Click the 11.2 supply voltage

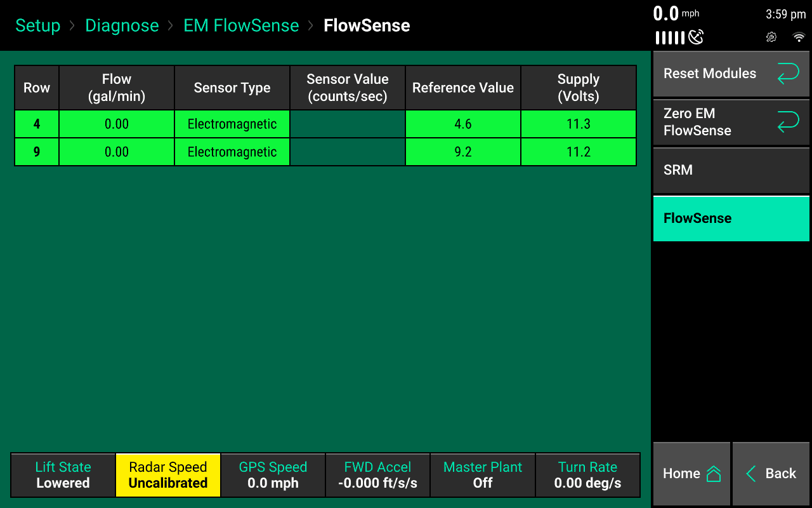coord(579,152)
